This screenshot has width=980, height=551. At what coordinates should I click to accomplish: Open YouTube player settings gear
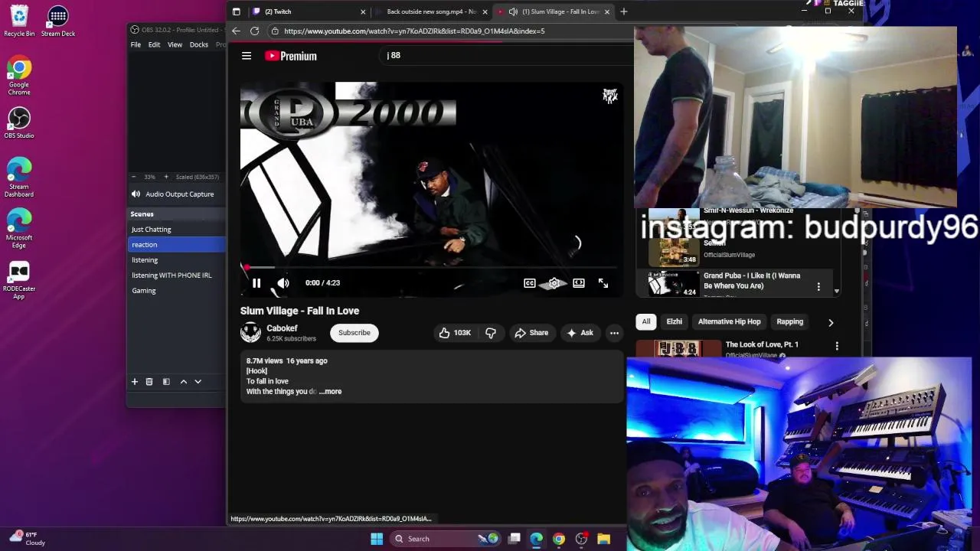[x=554, y=283]
